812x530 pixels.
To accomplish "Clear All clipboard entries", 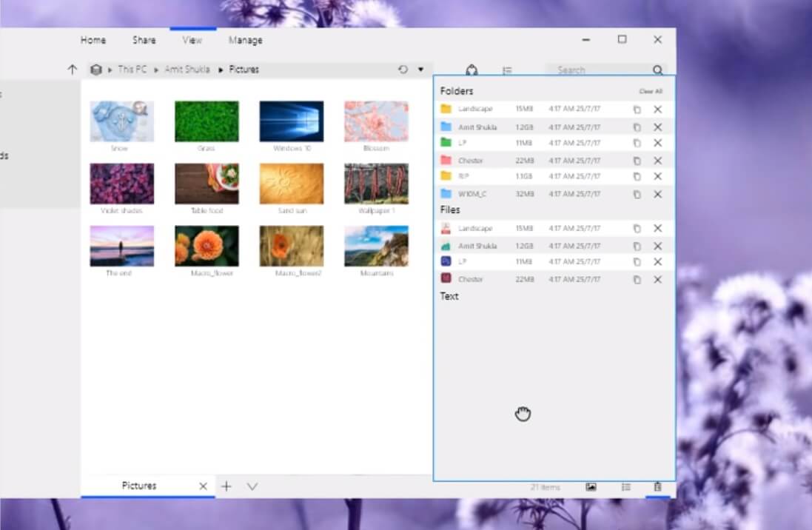I will 651,91.
